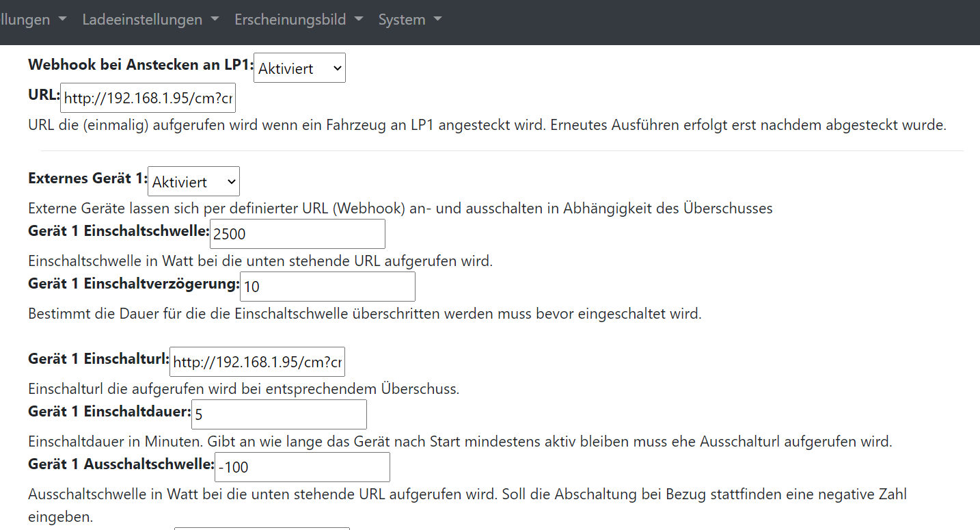980x530 pixels.
Task: Click the caret arrow beside 'llungen'
Action: click(62, 20)
